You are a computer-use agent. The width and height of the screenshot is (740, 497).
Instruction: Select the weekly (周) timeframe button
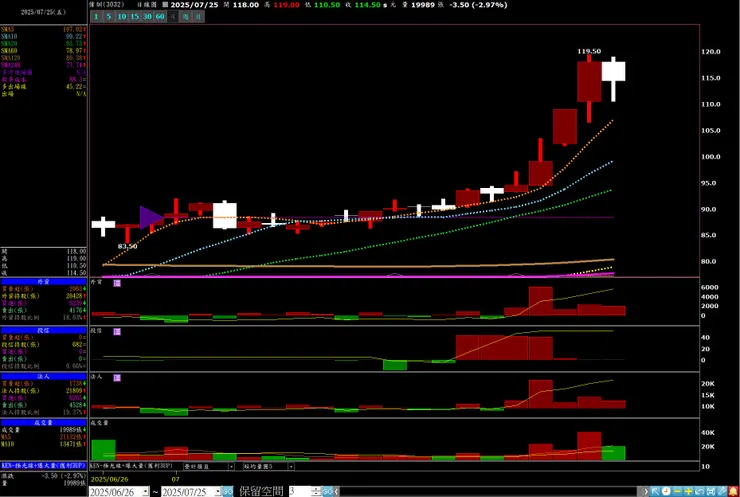pyautogui.click(x=185, y=17)
